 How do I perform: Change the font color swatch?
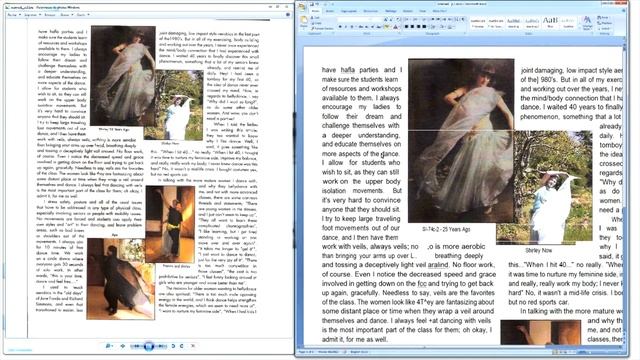click(x=395, y=27)
